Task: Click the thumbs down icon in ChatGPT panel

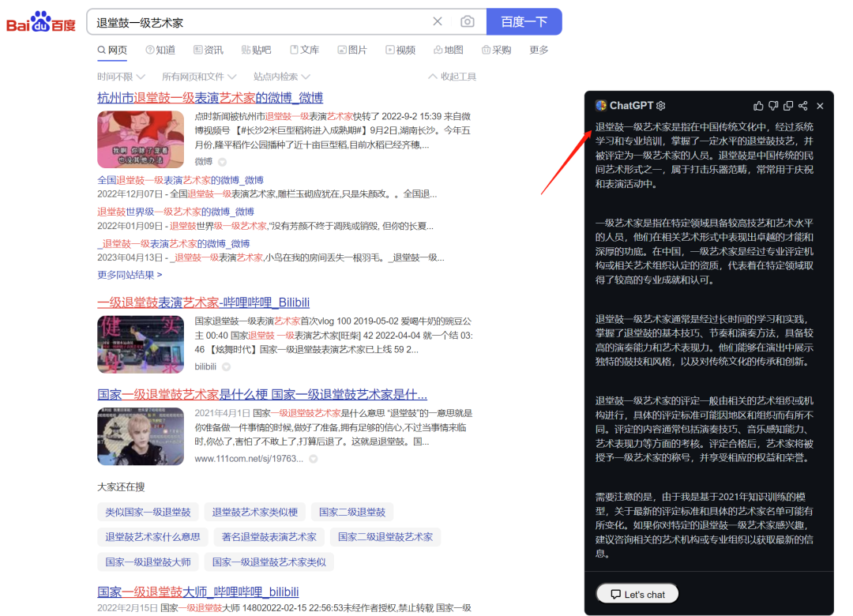Action: (x=773, y=106)
